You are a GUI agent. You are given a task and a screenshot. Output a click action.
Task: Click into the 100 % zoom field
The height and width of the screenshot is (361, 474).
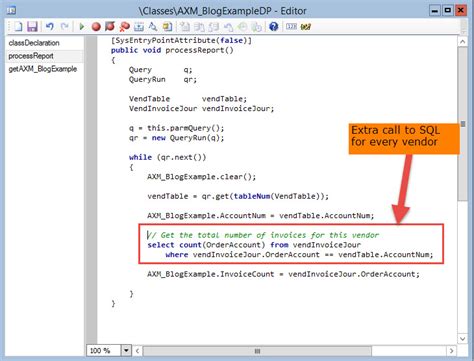coord(104,350)
